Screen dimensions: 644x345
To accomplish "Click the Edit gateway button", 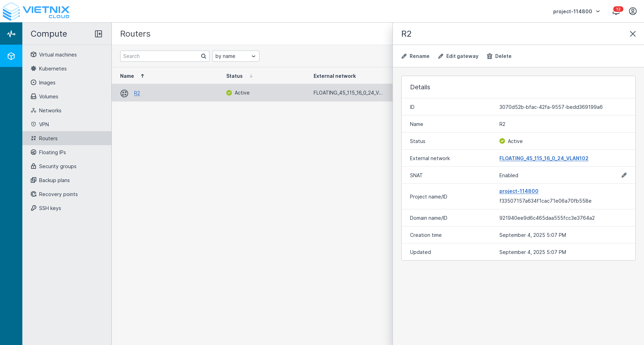I will click(x=458, y=56).
